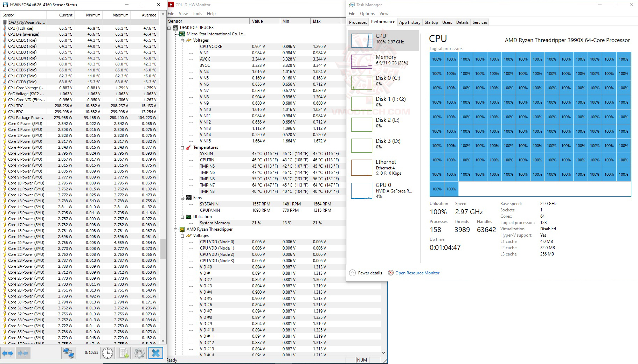Open the remote network computers icon
This screenshot has height=364, width=638.
pyautogui.click(x=69, y=353)
